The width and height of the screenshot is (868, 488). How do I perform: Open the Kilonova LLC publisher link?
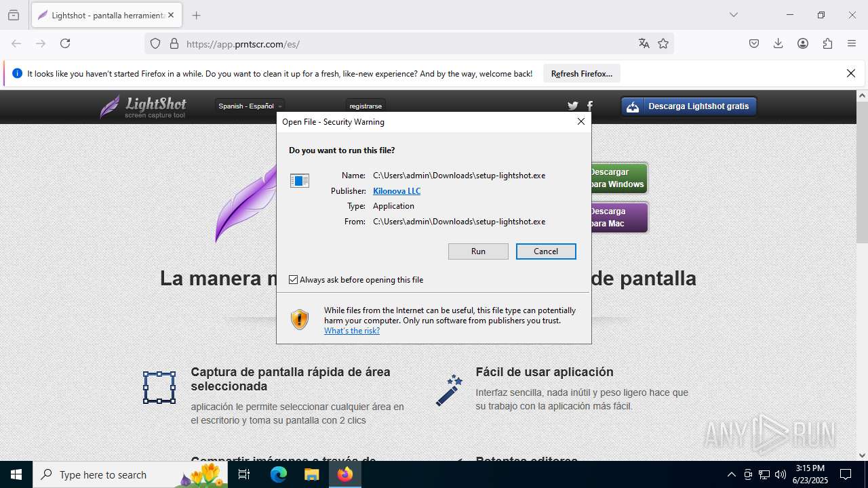click(x=397, y=191)
